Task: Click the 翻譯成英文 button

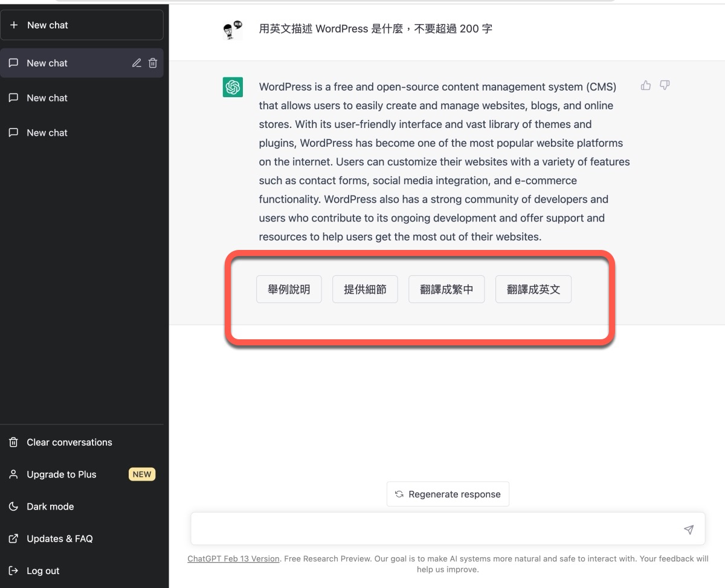Action: [x=533, y=289]
